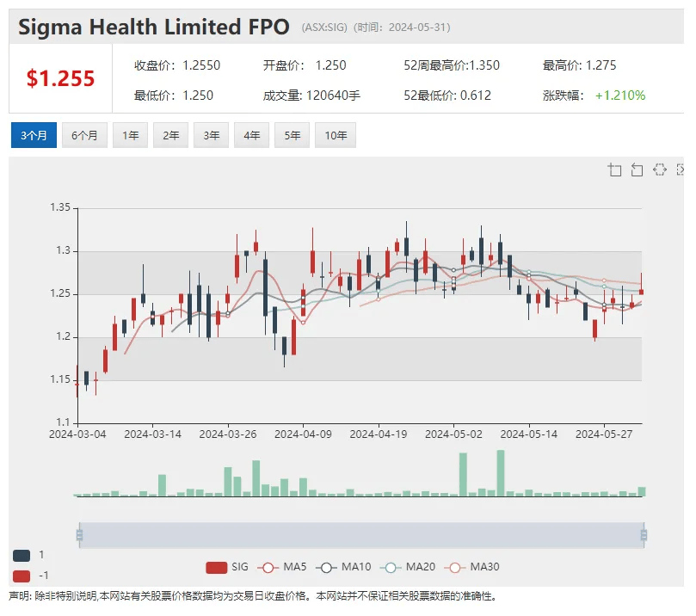Click the 成交量 120640手 text
696x616 pixels.
click(311, 95)
